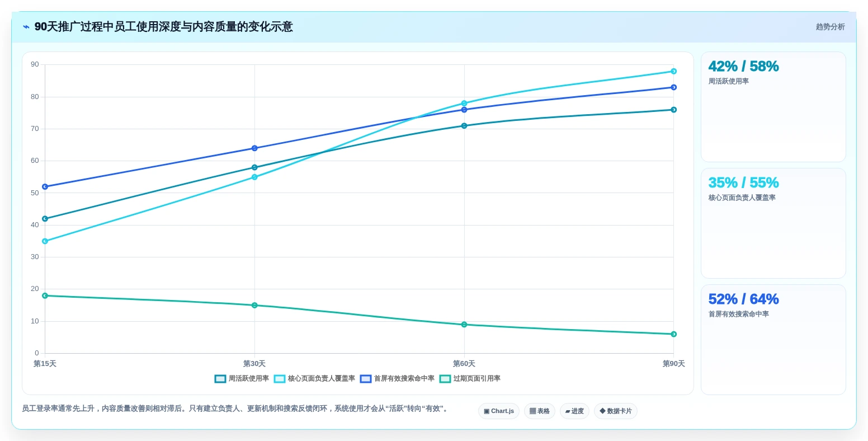
Task: Click the 第60天 x-axis label
Action: click(464, 364)
